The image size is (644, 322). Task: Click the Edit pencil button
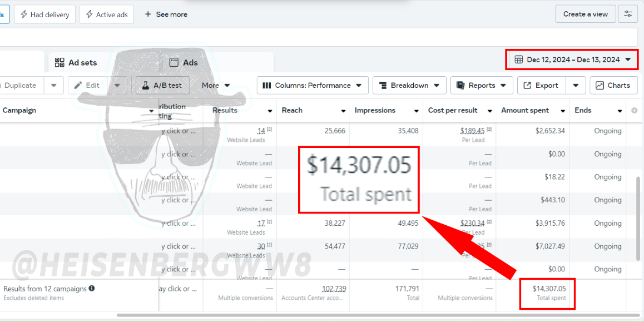tap(87, 86)
